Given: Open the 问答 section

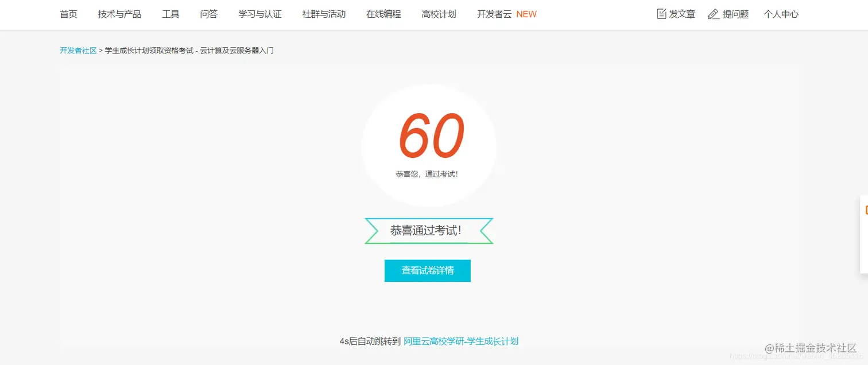Looking at the screenshot, I should pyautogui.click(x=209, y=14).
